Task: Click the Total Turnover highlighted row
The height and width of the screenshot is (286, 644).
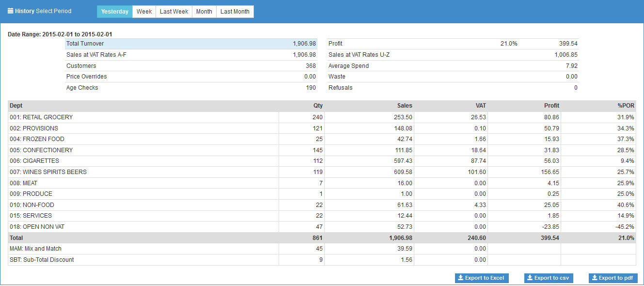Action: 191,44
